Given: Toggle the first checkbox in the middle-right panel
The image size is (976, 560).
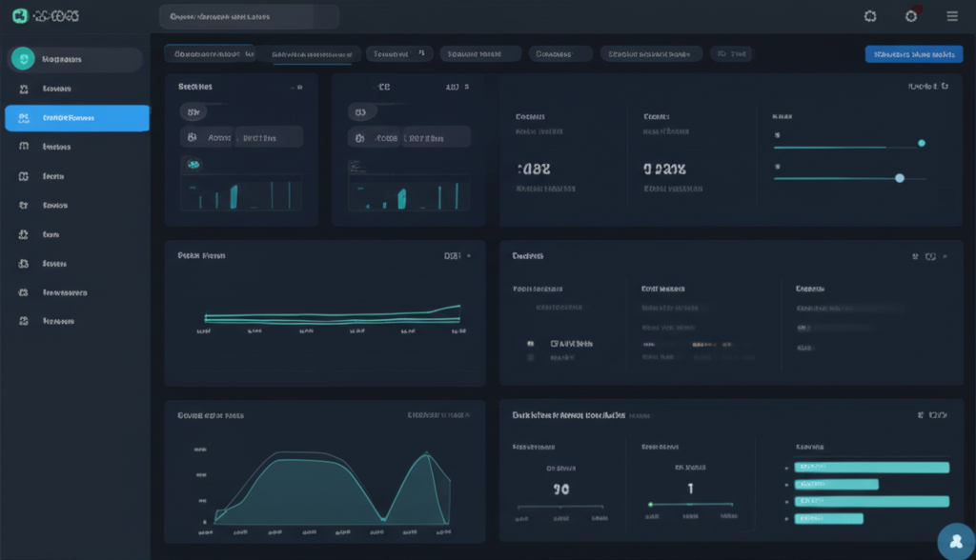Looking at the screenshot, I should [530, 344].
